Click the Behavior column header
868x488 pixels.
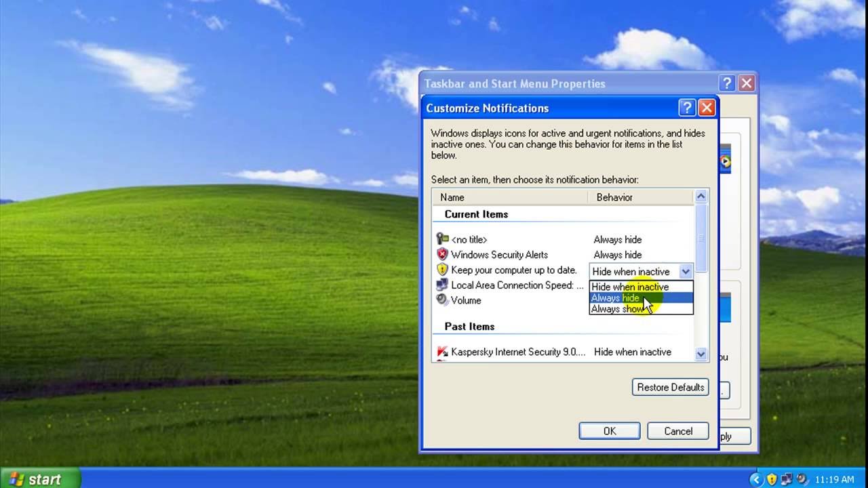point(641,197)
